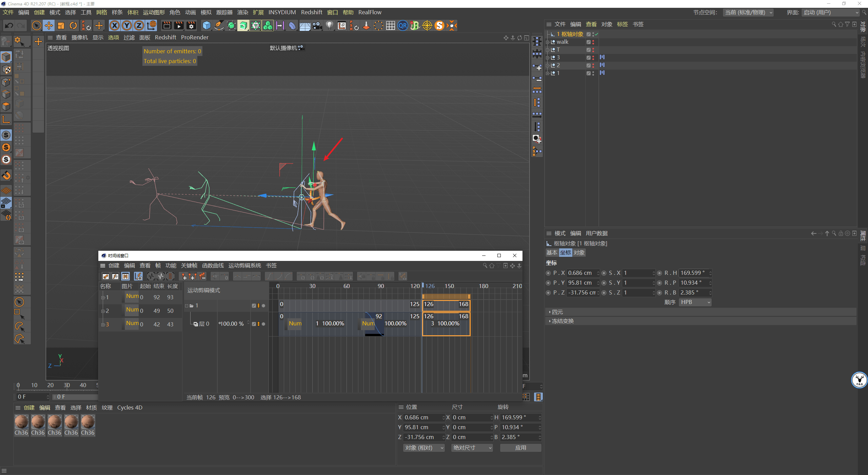Add a Cube primitive object

(x=206, y=25)
